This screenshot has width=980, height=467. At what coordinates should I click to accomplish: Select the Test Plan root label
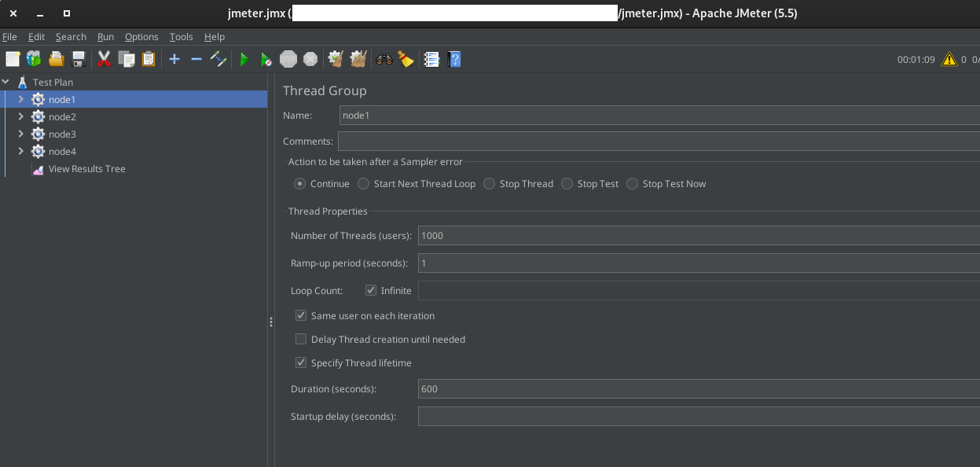click(53, 82)
